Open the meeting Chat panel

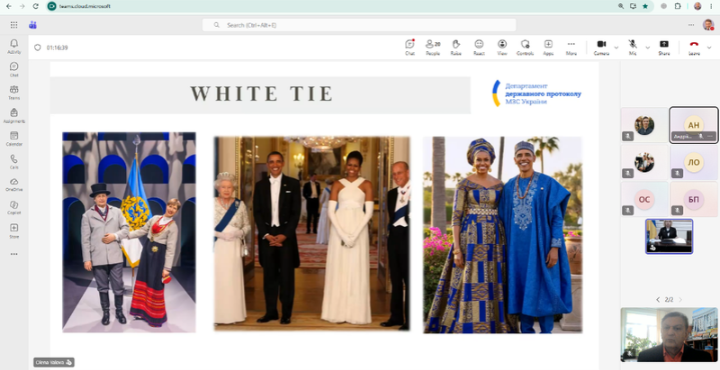pos(410,47)
